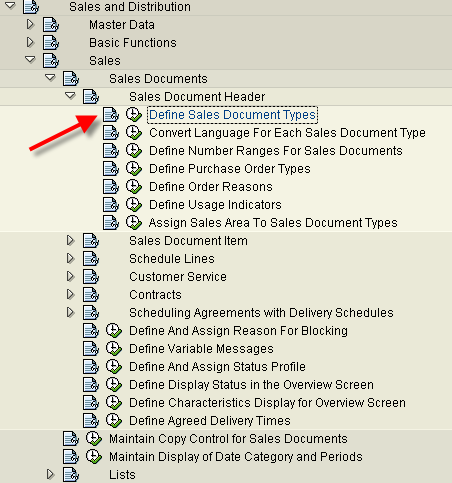Screen dimensions: 452x483
Task: Expand the Basic Functions node
Action: click(30, 42)
